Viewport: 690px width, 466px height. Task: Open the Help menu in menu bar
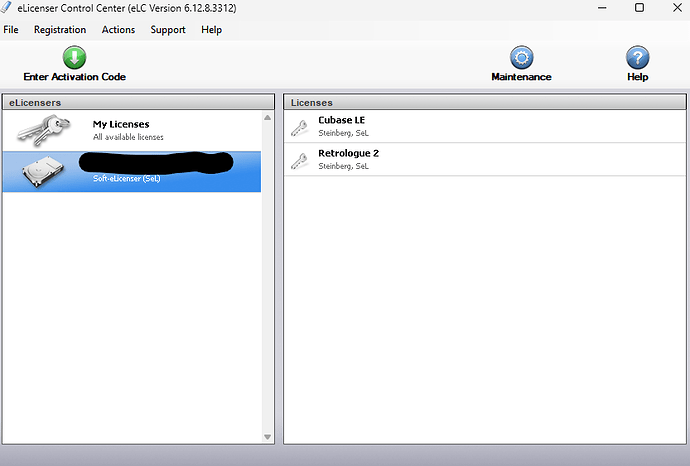(x=211, y=29)
